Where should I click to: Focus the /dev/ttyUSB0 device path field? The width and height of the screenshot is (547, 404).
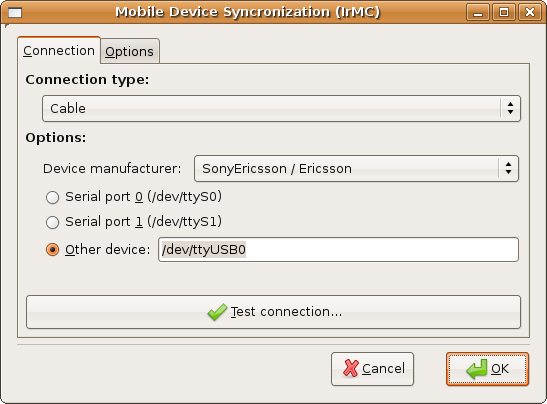pyautogui.click(x=338, y=249)
